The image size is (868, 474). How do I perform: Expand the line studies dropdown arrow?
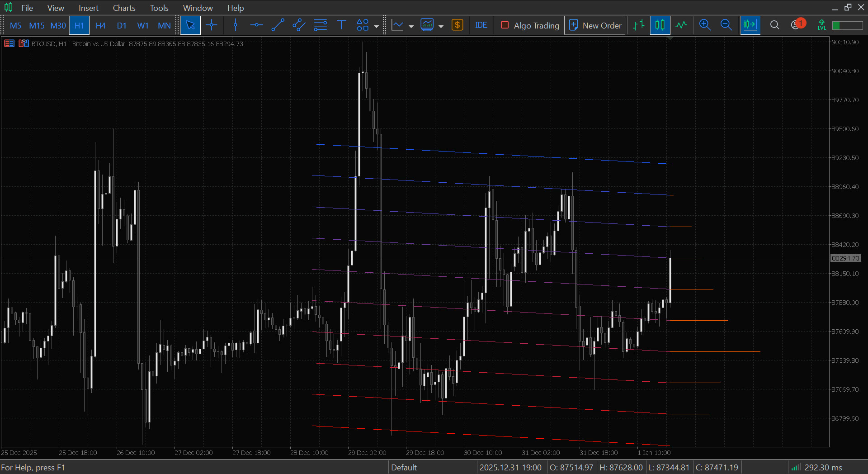411,26
